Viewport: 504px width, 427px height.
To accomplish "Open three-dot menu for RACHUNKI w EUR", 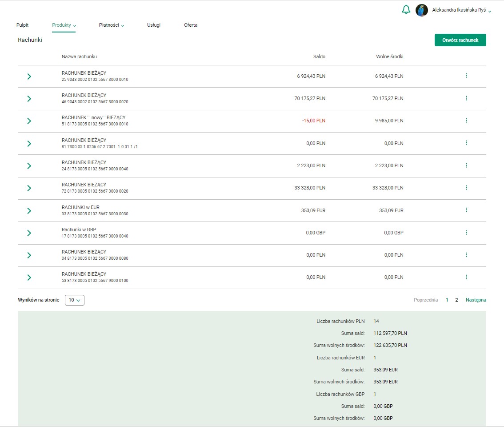I will coord(466,210).
